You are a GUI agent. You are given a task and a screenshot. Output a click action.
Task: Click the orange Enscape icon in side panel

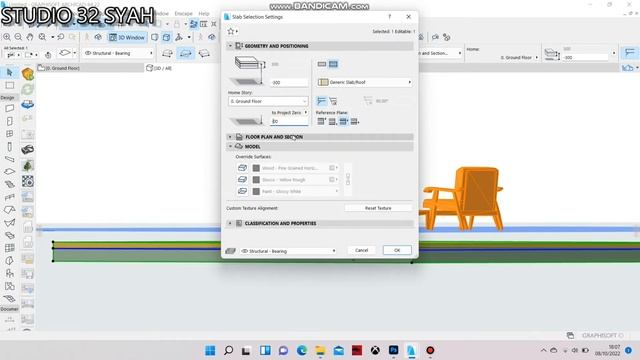[27, 73]
